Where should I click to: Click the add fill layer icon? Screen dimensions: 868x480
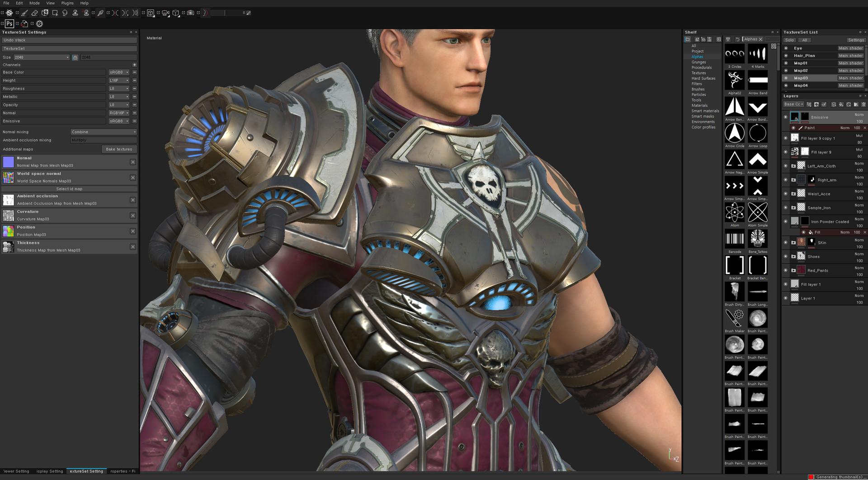pos(841,104)
